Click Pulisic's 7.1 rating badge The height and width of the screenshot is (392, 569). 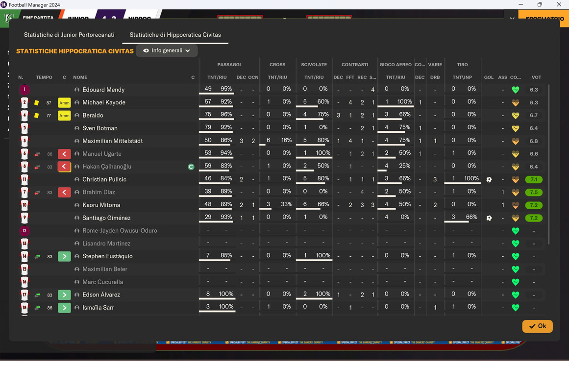tap(533, 179)
